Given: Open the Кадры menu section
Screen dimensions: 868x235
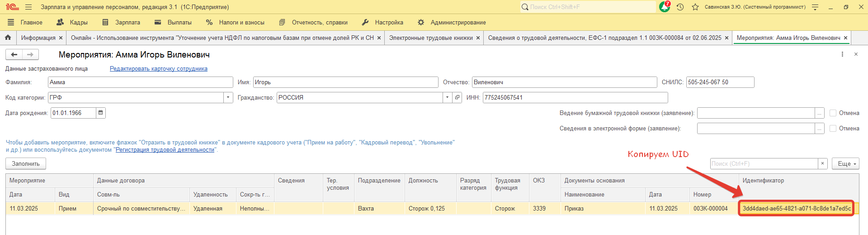Looking at the screenshot, I should click(72, 22).
